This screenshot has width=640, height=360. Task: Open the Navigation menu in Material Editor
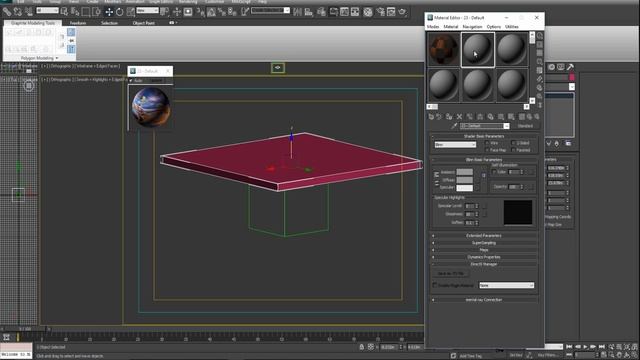click(472, 27)
